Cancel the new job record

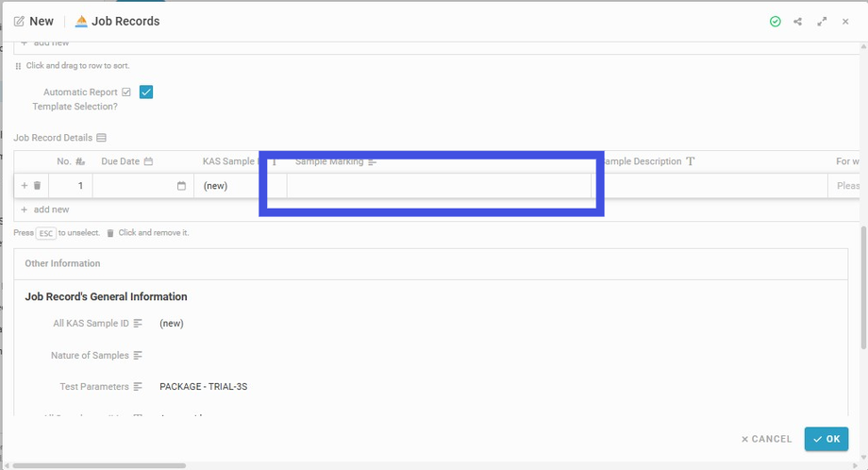[x=767, y=439]
